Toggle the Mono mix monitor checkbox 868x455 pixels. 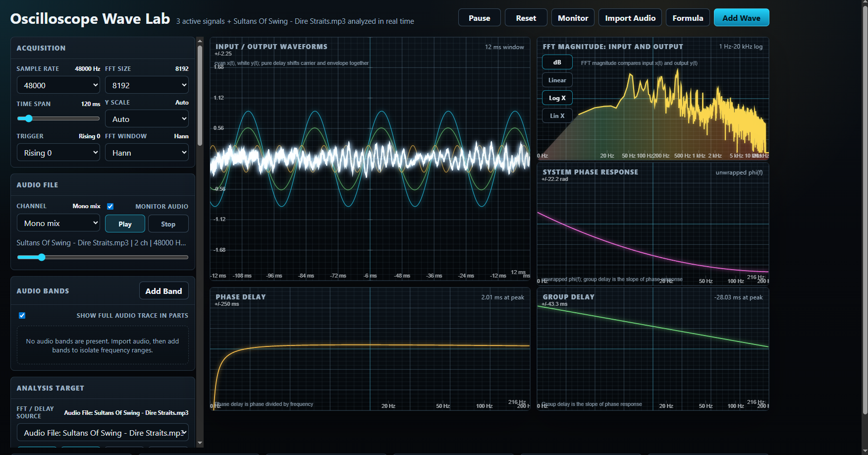pos(110,206)
